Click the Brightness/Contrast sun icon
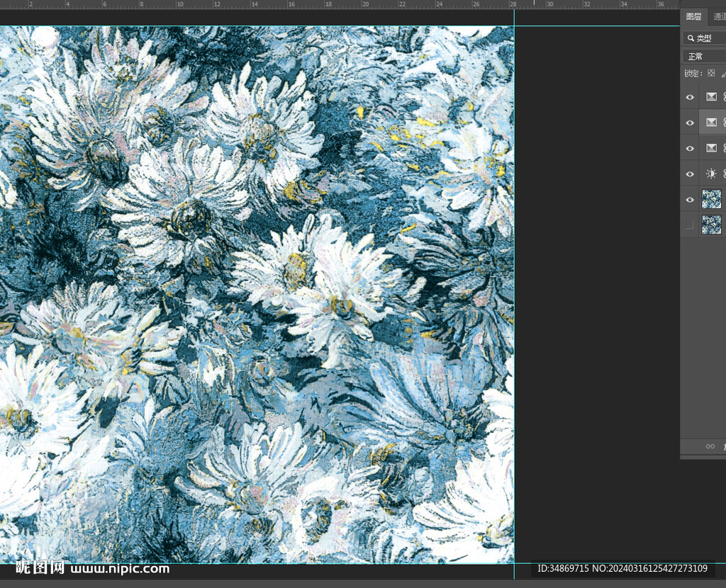This screenshot has height=588, width=726. (711, 174)
